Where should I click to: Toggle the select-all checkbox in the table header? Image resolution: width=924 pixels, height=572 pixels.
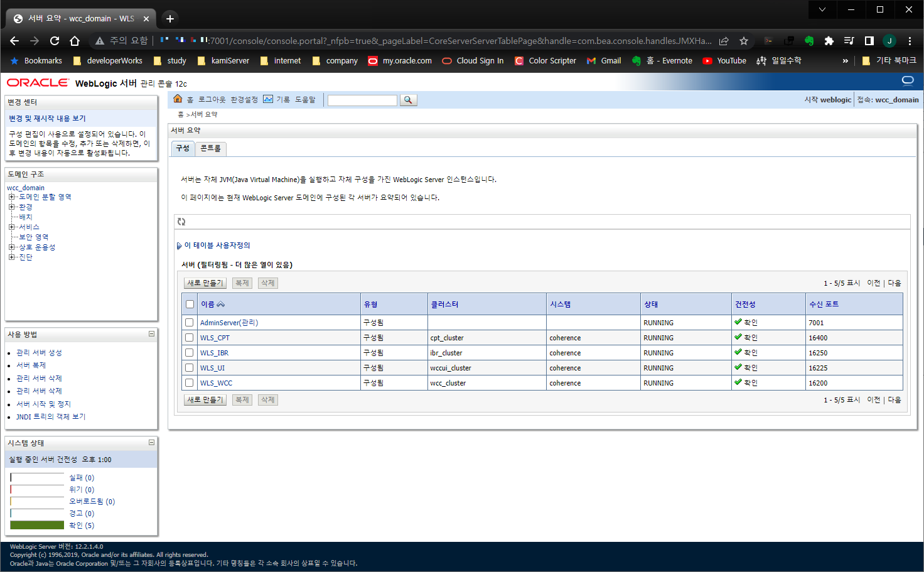[190, 305]
